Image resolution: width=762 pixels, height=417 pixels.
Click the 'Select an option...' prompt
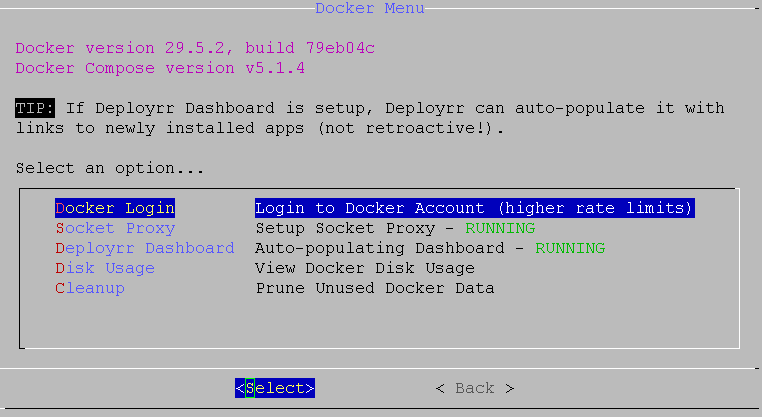pos(110,168)
